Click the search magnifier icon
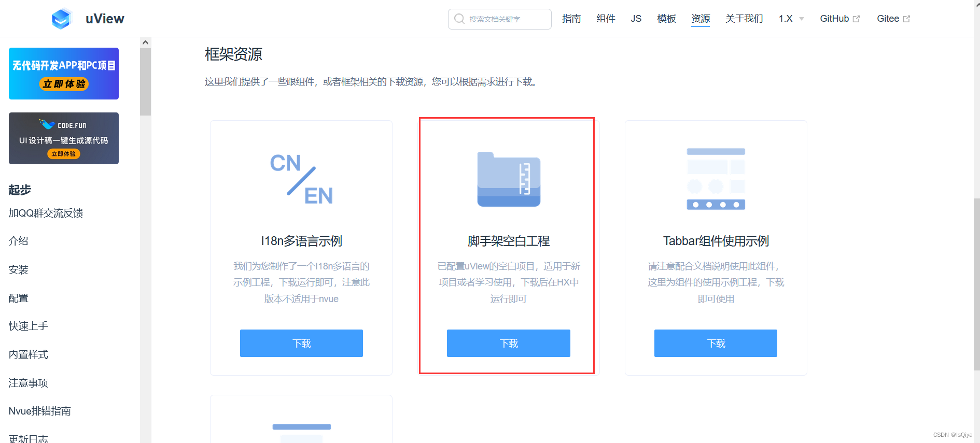 click(459, 19)
